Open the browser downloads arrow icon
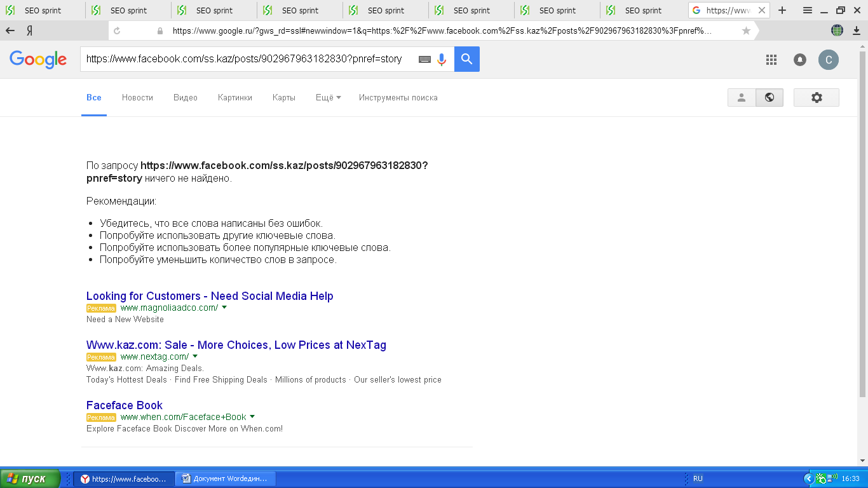The image size is (868, 488). 856,30
